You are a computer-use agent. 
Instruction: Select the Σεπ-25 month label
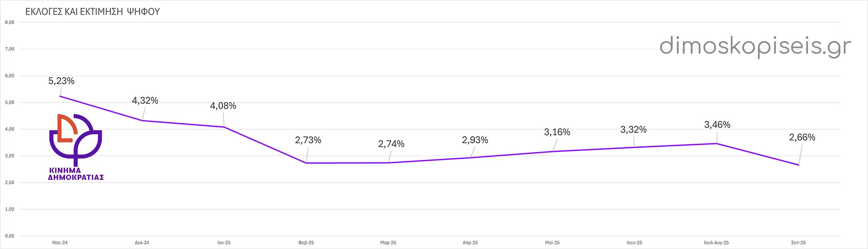(x=798, y=243)
